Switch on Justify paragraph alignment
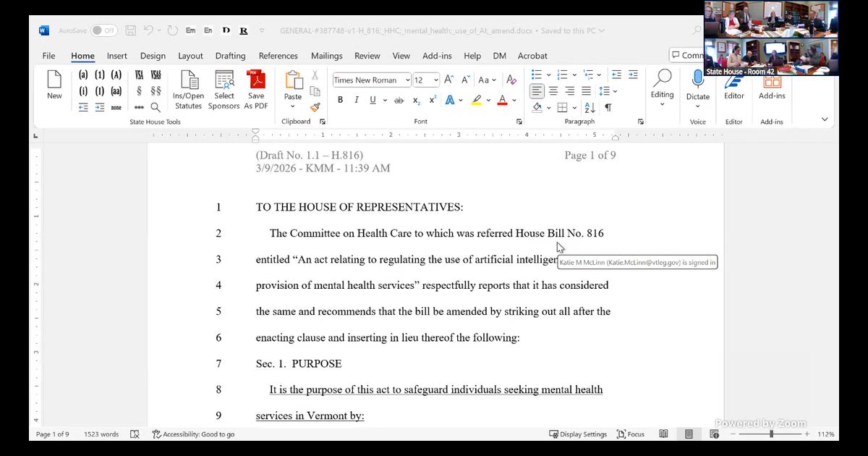 587,91
